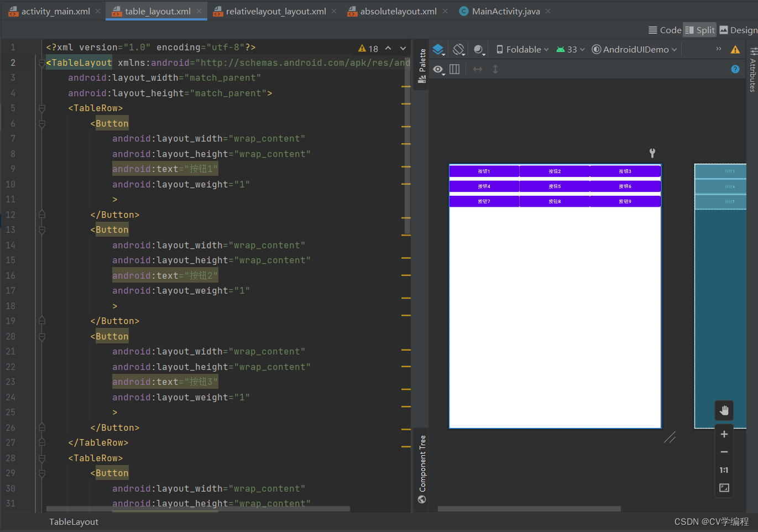Select the 按钮1 button in preview

[484, 171]
